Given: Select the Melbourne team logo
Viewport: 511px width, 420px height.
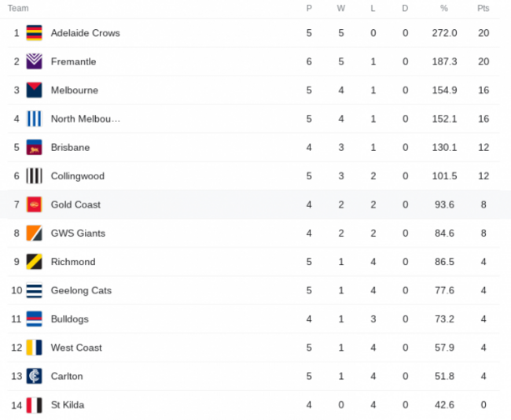Looking at the screenshot, I should (35, 90).
